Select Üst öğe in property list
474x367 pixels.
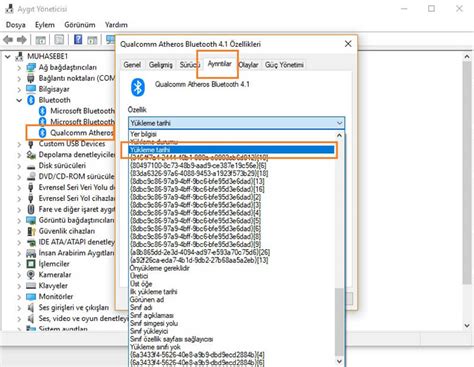(x=232, y=284)
